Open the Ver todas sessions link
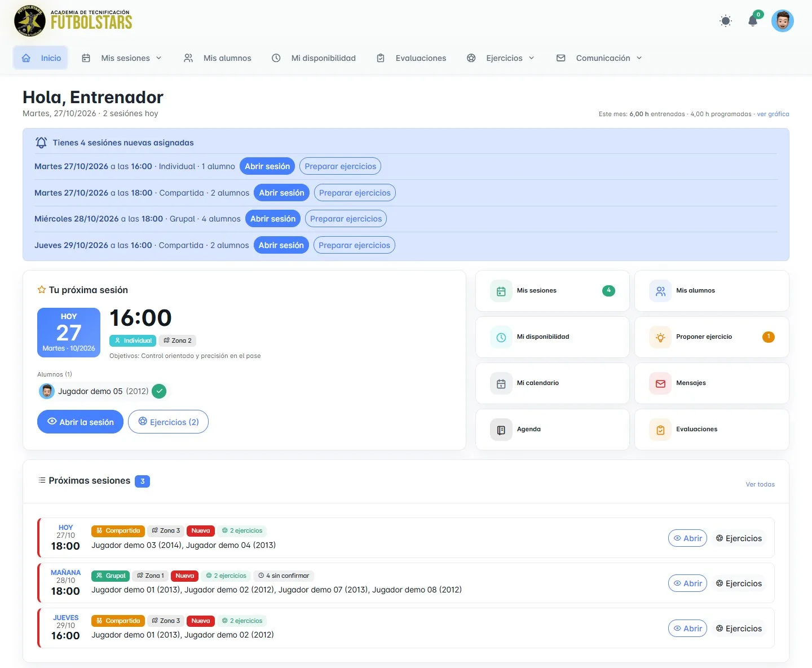812x668 pixels. point(760,484)
